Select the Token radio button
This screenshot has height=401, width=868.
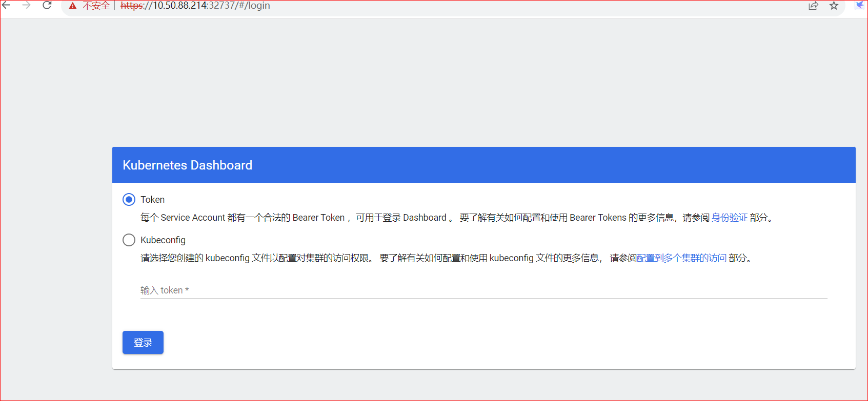(x=129, y=199)
